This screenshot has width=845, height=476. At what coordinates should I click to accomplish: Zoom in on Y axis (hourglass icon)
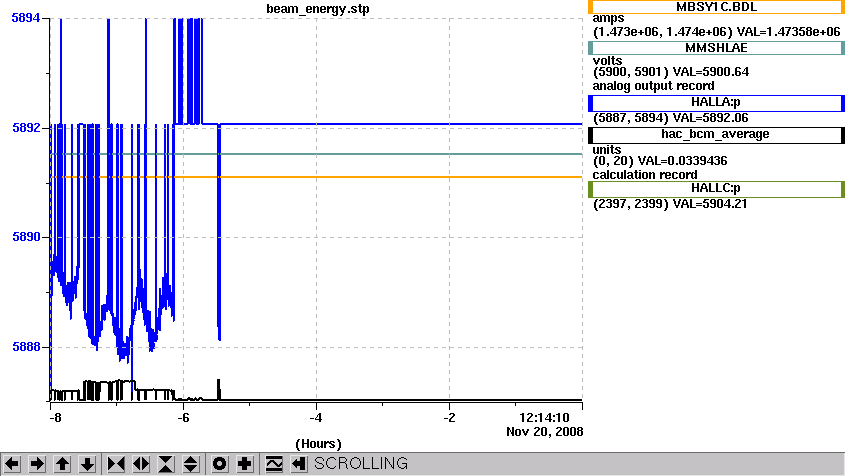click(x=166, y=464)
